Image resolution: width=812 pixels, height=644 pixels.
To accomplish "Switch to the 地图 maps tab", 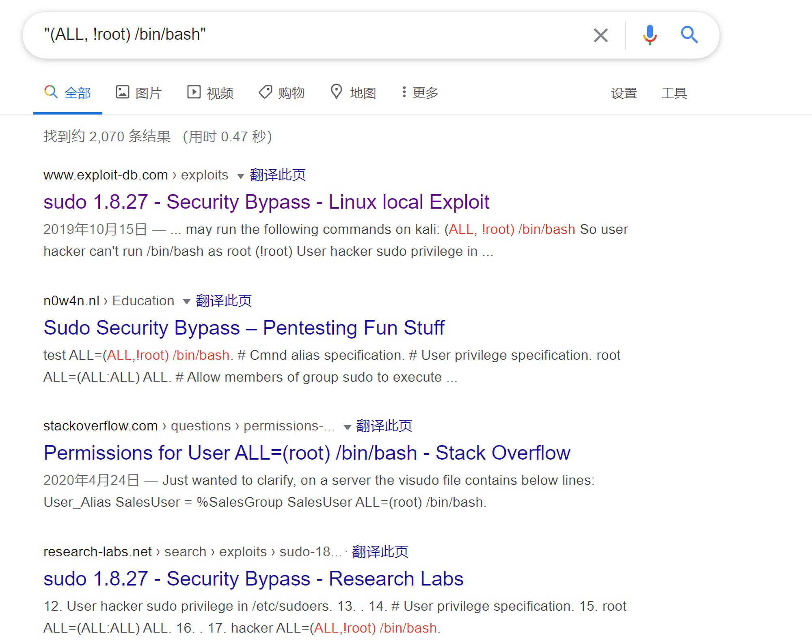I will pyautogui.click(x=353, y=93).
